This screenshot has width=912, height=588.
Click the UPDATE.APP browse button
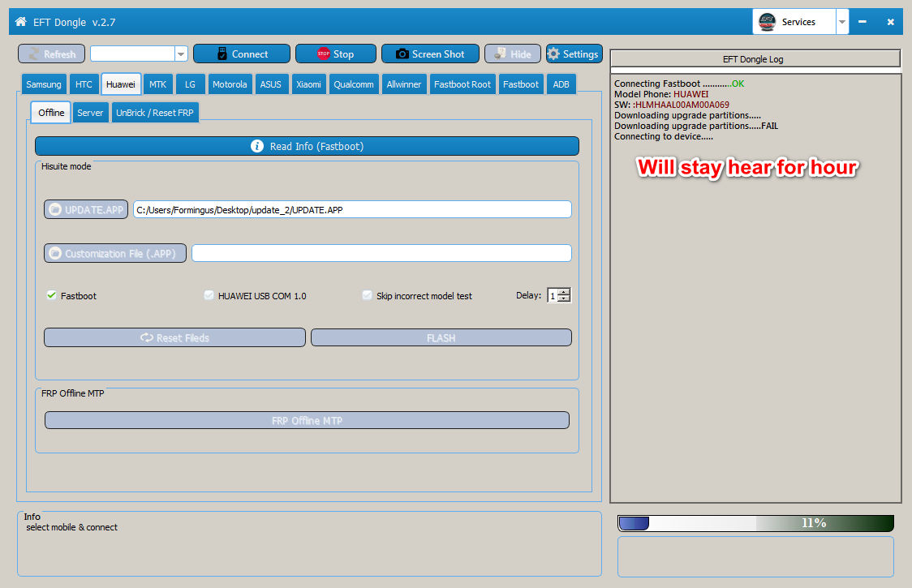[86, 209]
